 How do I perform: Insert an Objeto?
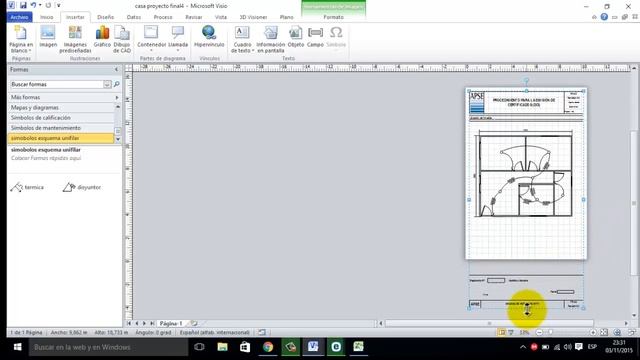pos(296,37)
